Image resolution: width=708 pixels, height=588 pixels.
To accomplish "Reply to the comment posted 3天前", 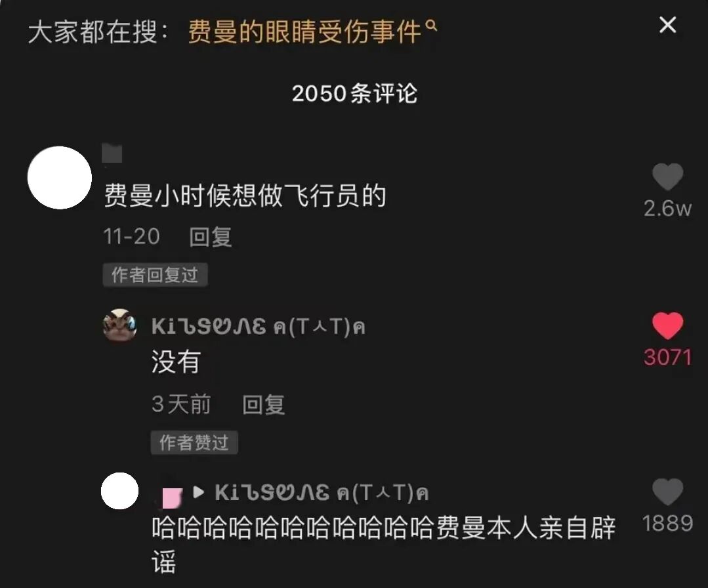I will 263,404.
